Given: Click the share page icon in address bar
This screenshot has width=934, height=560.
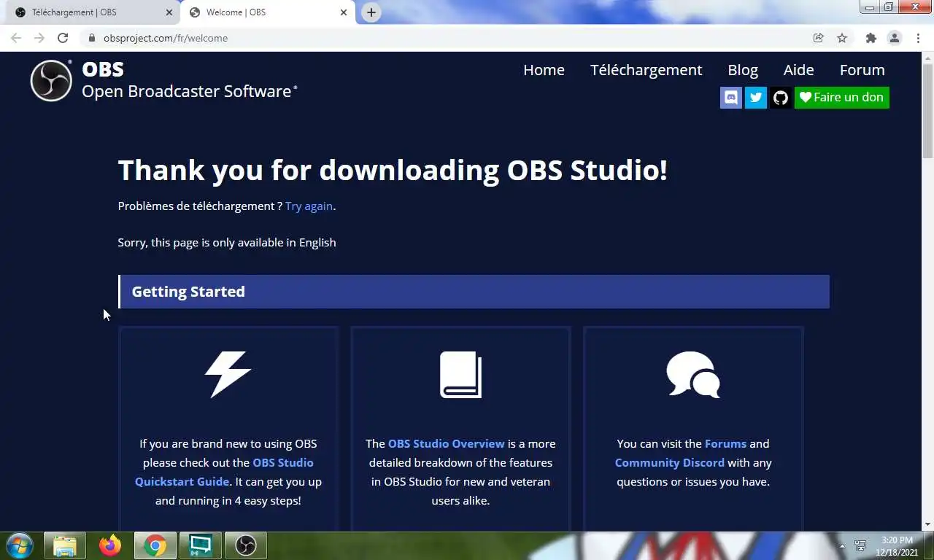Looking at the screenshot, I should point(819,38).
